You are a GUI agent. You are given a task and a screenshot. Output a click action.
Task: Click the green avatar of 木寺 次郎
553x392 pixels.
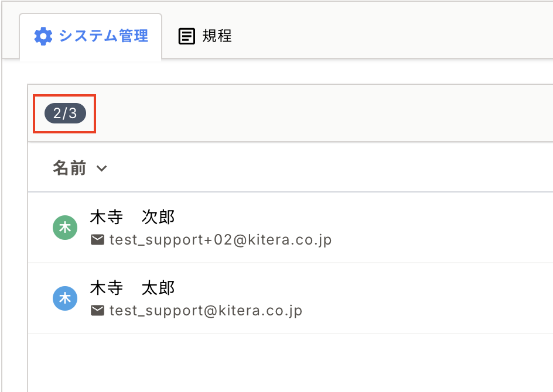65,228
